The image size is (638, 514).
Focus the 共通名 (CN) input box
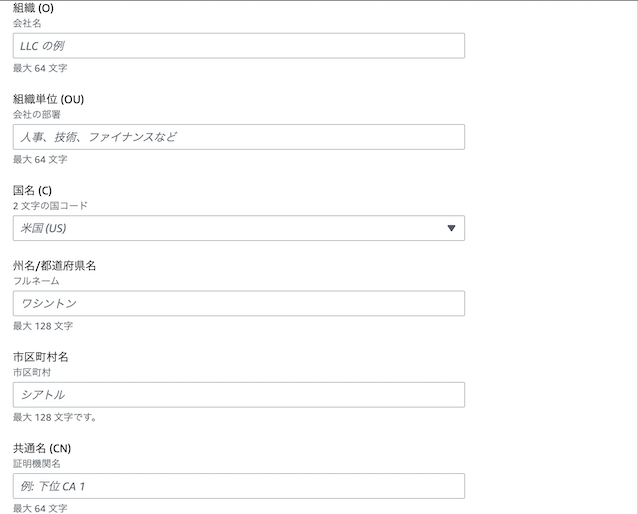tap(238, 486)
